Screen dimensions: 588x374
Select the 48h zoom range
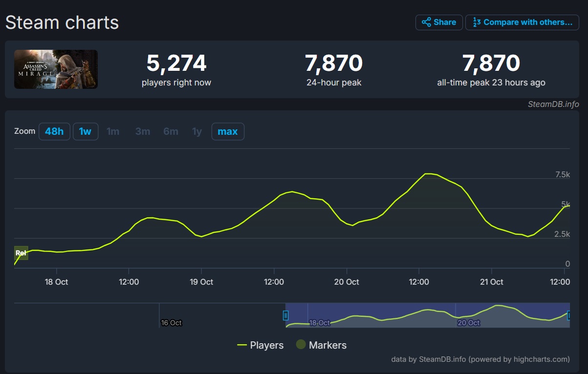coord(54,131)
